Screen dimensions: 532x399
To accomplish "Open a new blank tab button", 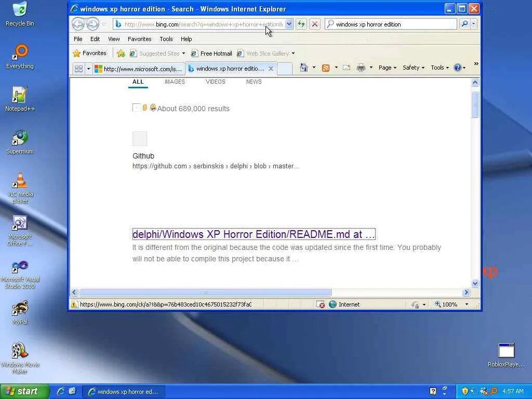I will tap(285, 69).
